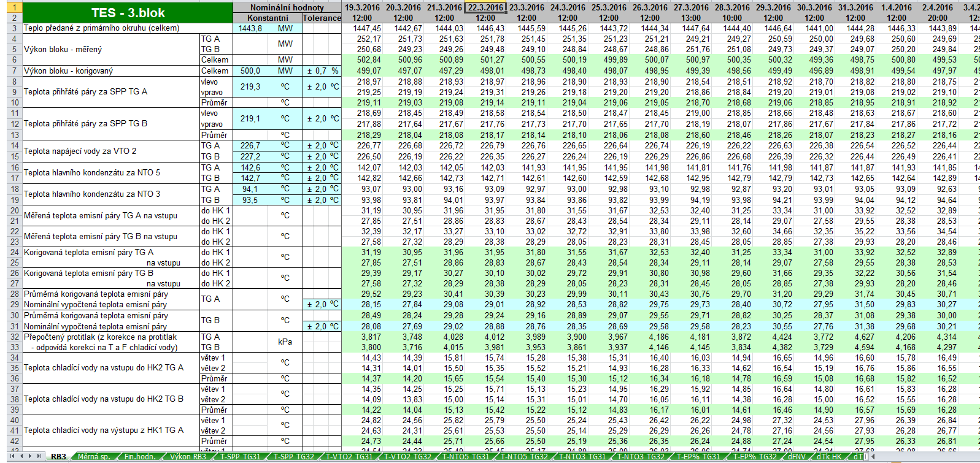980x463 pixels.
Task: Click 'Teplota hlavního kondenzátu za NTO 3' label
Action: (x=91, y=194)
